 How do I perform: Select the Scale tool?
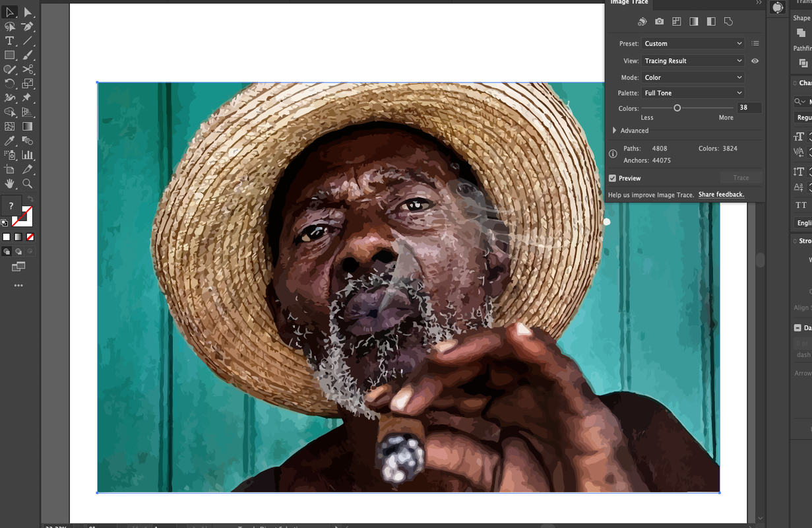coord(28,84)
